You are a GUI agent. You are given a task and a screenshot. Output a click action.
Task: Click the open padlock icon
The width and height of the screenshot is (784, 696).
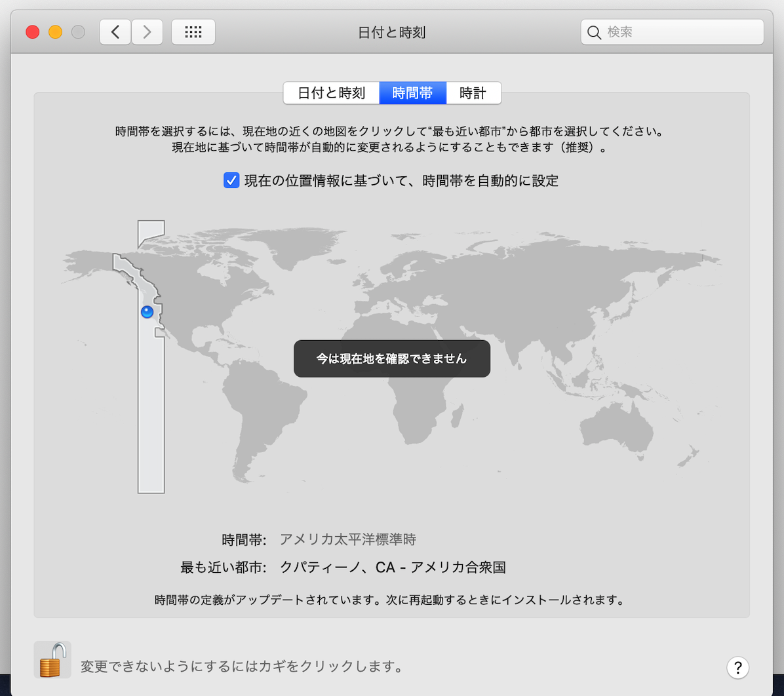pos(52,659)
